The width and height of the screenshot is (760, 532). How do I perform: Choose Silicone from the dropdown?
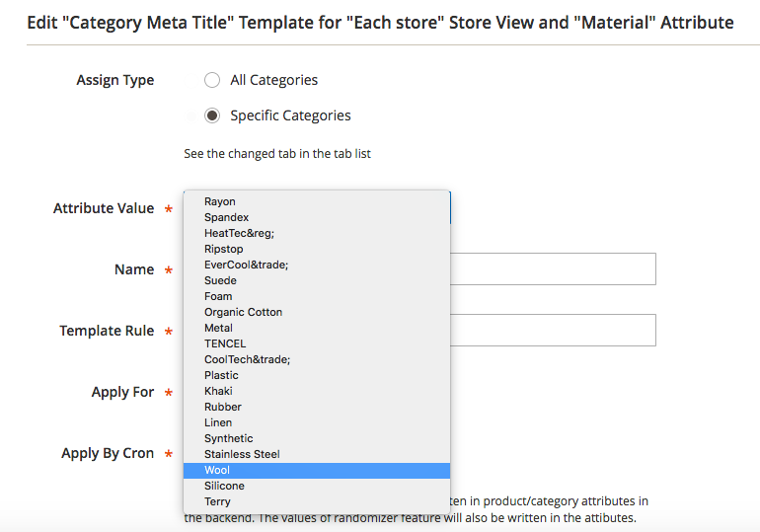[x=224, y=486]
